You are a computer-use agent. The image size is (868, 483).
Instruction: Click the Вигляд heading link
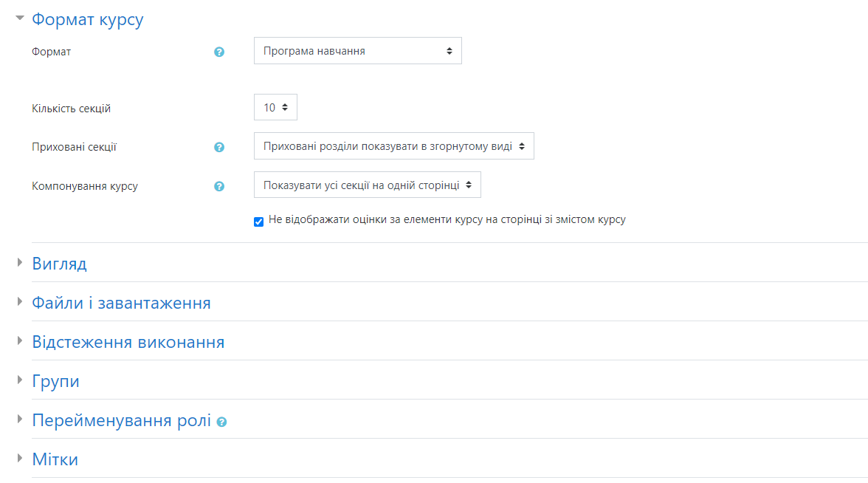click(x=59, y=264)
